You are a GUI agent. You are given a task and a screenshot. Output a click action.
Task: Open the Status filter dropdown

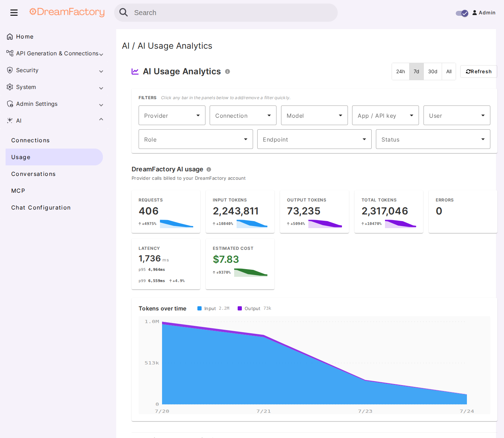(433, 139)
